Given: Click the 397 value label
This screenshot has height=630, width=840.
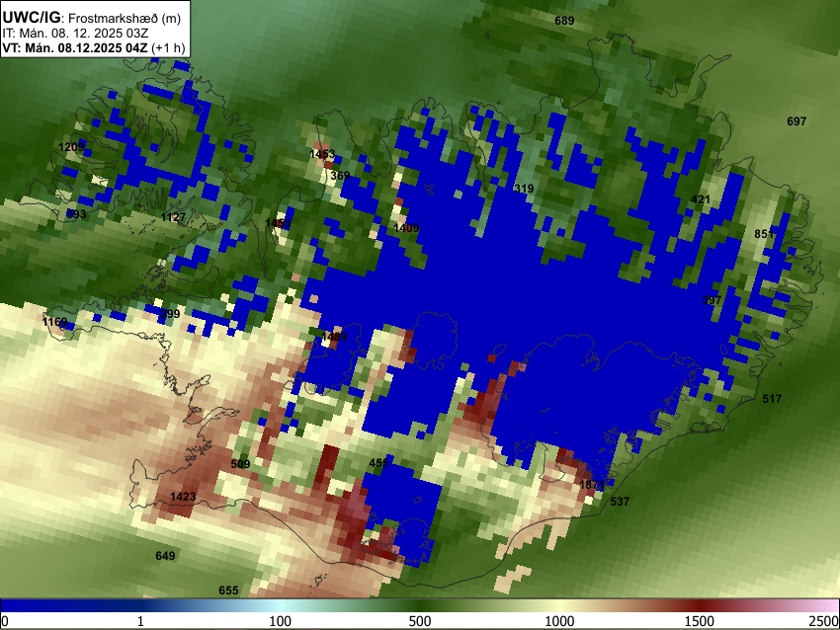Looking at the screenshot, I should pyautogui.click(x=712, y=300).
